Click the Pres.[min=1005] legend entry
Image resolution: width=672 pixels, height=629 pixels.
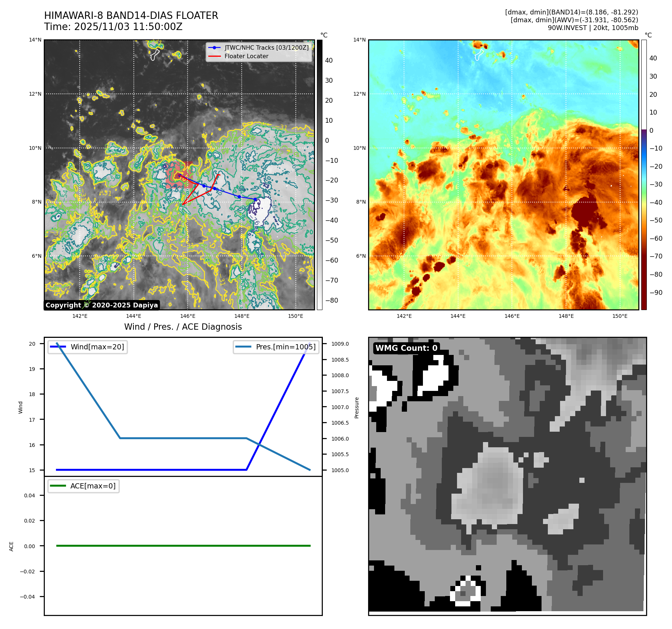click(276, 347)
